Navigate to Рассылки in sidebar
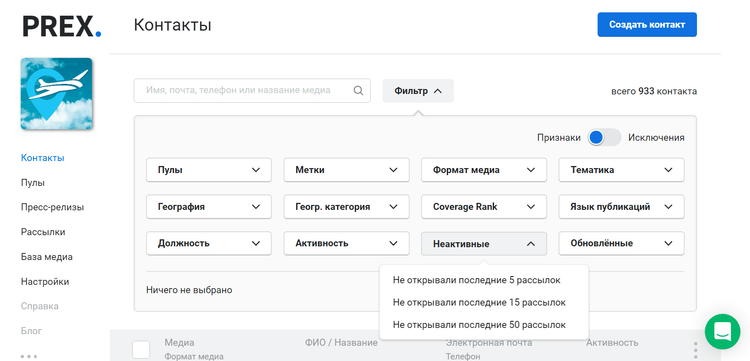 43,232
